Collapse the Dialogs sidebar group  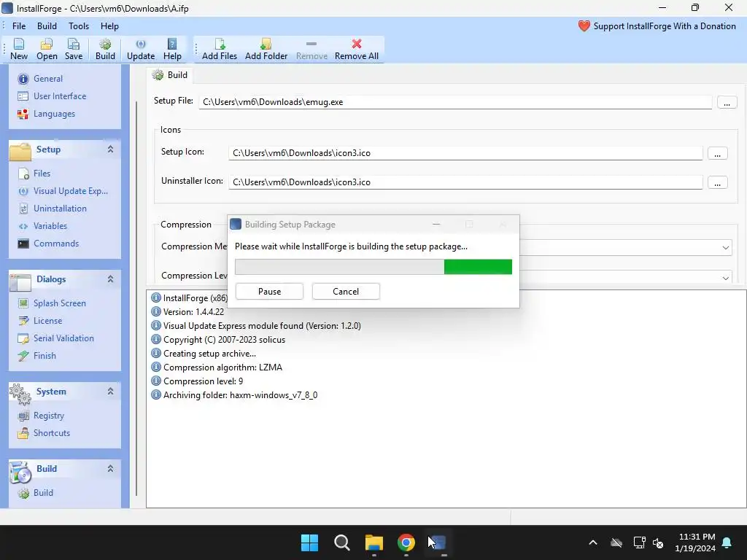(x=110, y=279)
